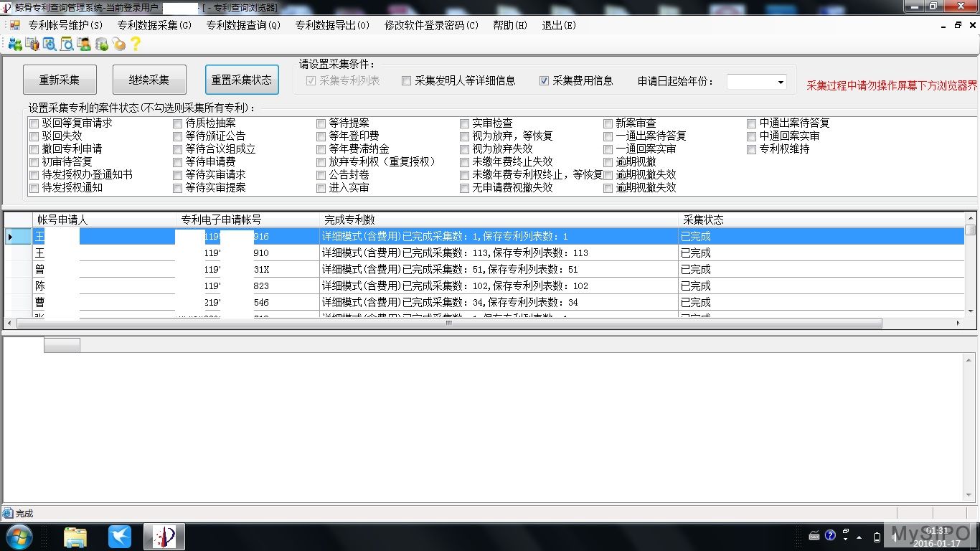Click the 继续采集 button
980x551 pixels.
click(x=149, y=80)
